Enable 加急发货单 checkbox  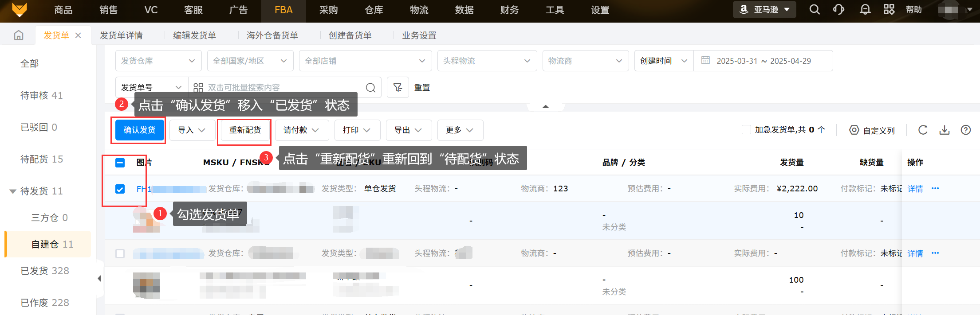click(746, 129)
